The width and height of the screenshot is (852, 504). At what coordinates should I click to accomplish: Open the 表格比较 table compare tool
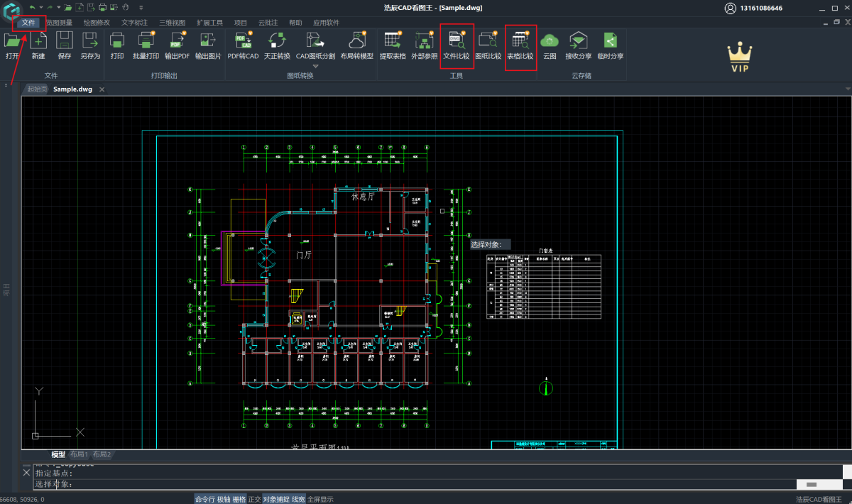tap(520, 40)
